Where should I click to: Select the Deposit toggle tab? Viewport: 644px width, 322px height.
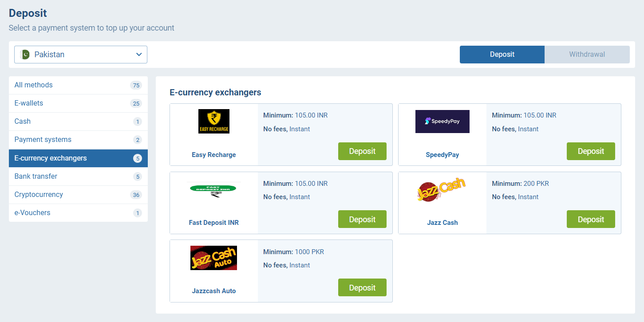[502, 55]
